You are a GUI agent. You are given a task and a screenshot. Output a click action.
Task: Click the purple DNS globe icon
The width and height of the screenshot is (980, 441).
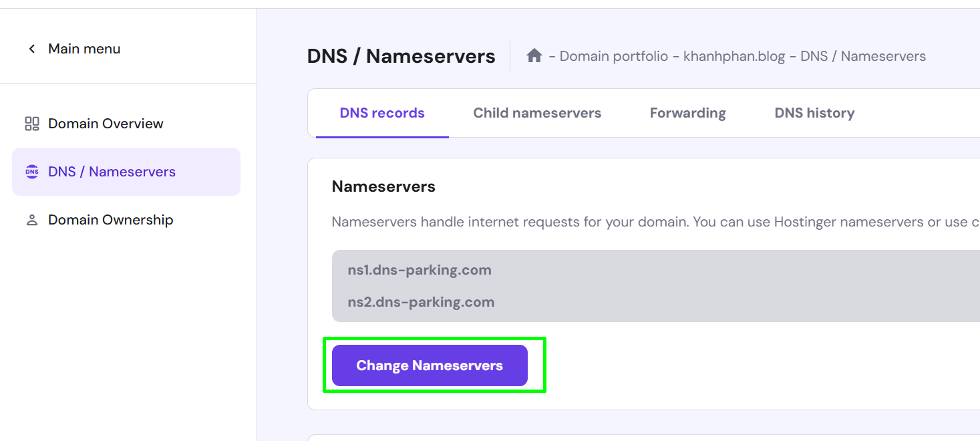32,172
